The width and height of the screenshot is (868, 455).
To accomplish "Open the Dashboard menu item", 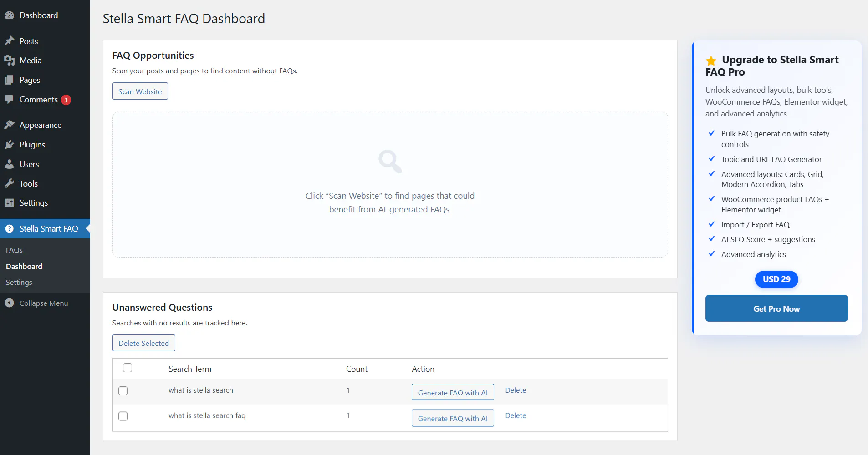I will click(45, 15).
